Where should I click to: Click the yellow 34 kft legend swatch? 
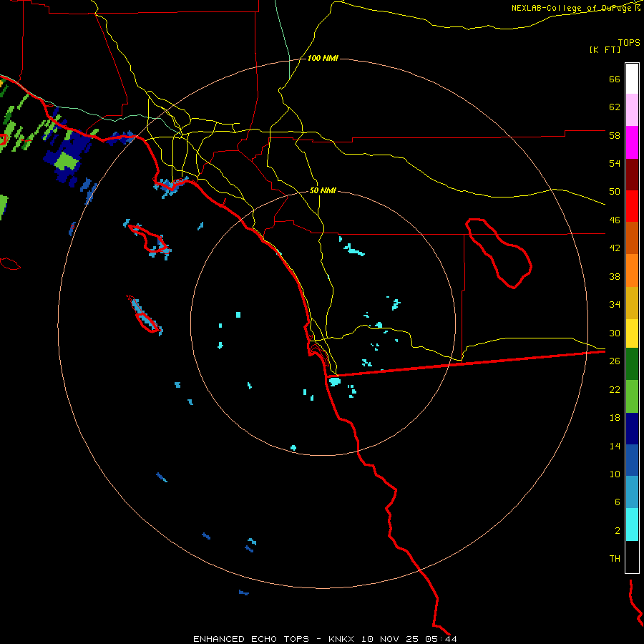pyautogui.click(x=632, y=333)
